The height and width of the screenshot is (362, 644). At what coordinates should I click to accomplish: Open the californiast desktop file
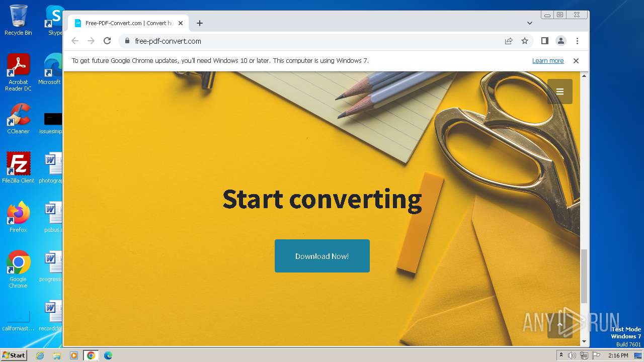[x=18, y=322]
